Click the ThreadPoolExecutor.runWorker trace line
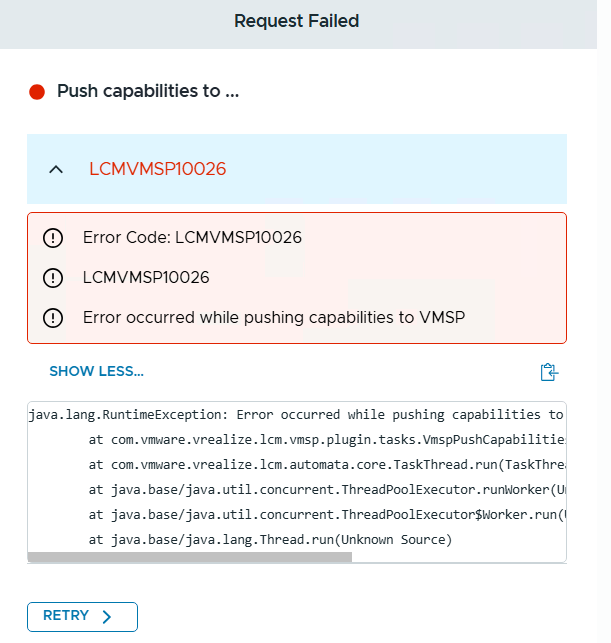This screenshot has height=643, width=611. pyautogui.click(x=326, y=490)
